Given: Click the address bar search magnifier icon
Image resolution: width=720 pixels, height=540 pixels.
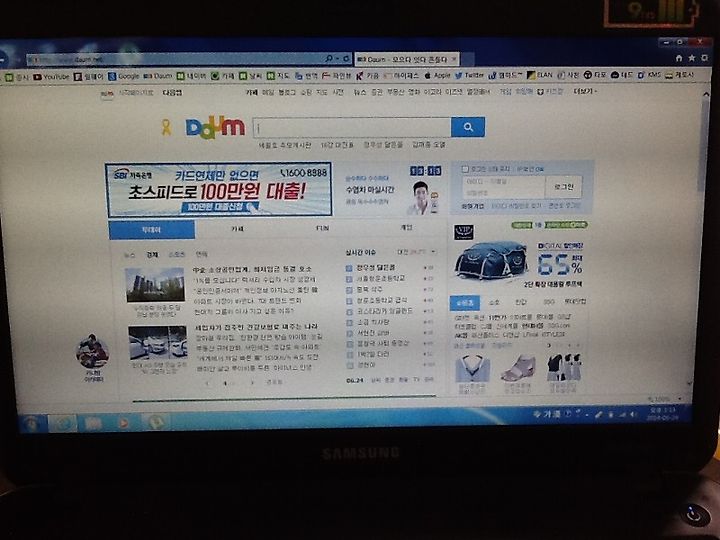Looking at the screenshot, I should [329, 59].
